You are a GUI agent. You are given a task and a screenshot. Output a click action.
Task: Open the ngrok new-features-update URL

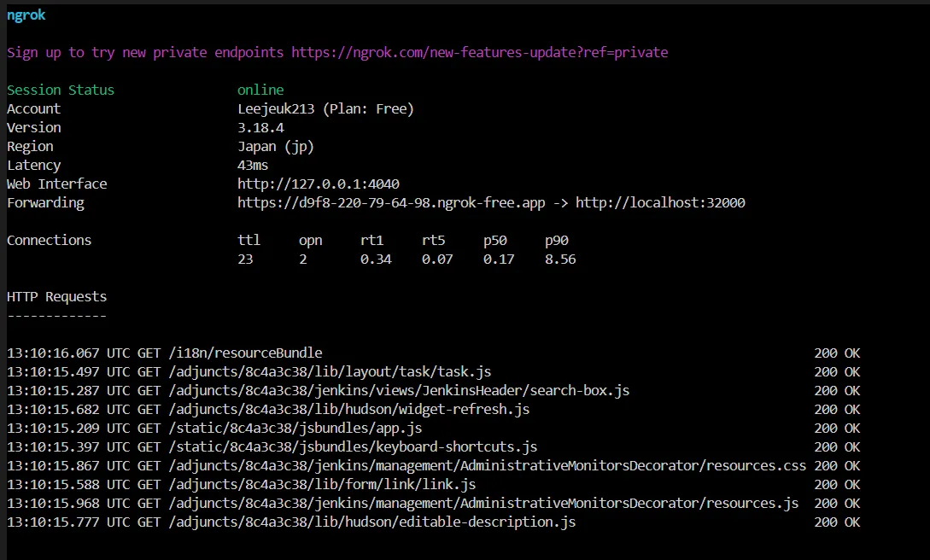(x=479, y=53)
